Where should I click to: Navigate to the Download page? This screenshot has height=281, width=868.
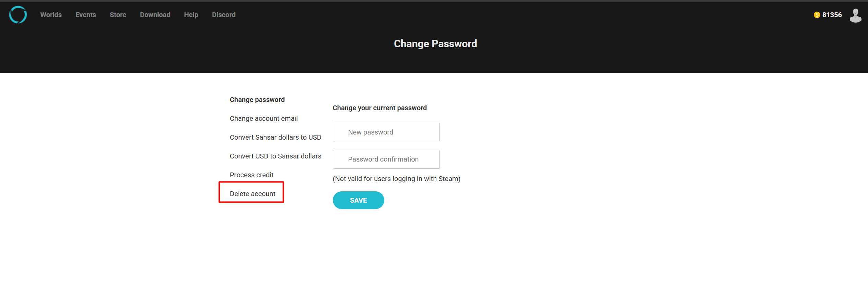click(x=155, y=15)
